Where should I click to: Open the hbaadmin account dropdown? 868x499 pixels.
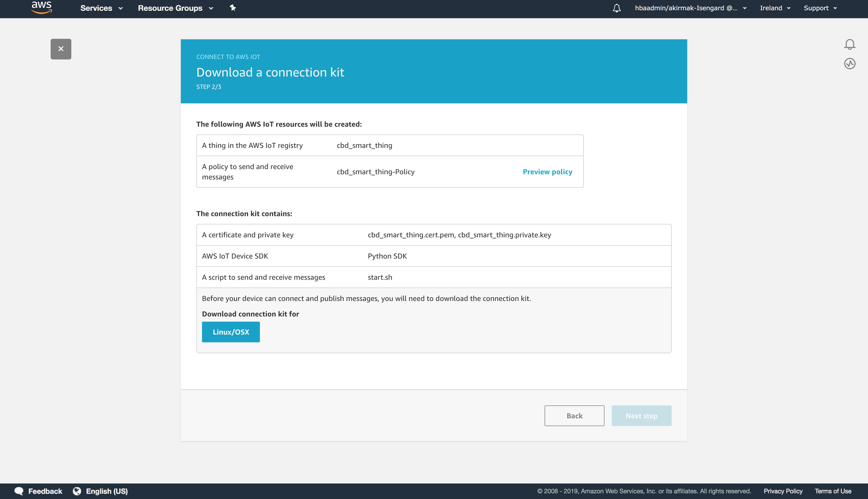[x=691, y=8]
